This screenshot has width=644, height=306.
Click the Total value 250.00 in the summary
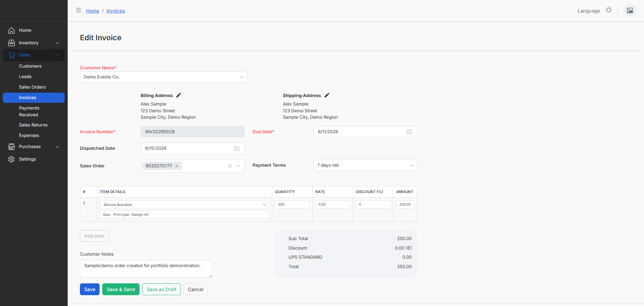click(404, 267)
